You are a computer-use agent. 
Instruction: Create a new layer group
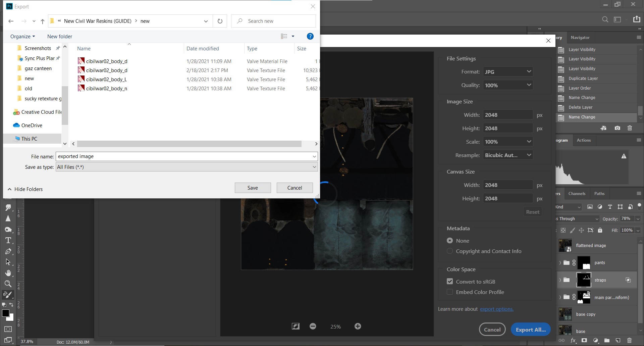click(607, 340)
